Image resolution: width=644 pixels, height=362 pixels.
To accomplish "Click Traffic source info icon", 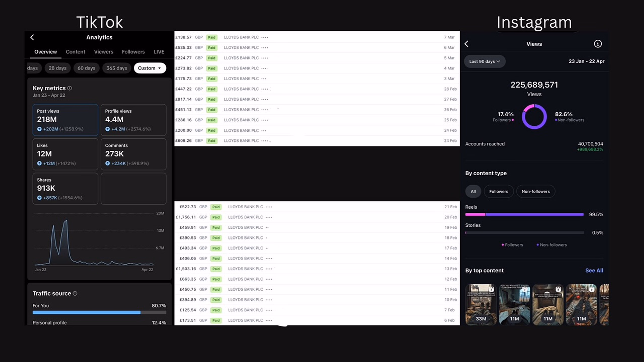I will tap(75, 293).
